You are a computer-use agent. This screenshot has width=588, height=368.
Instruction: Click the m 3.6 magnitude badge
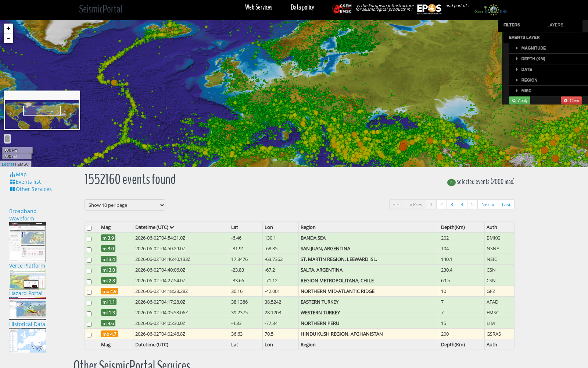(108, 323)
